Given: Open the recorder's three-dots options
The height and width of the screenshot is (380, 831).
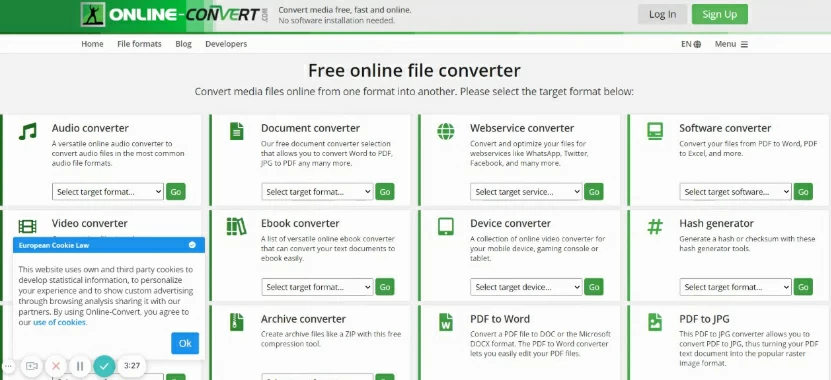Looking at the screenshot, I should click(8, 366).
